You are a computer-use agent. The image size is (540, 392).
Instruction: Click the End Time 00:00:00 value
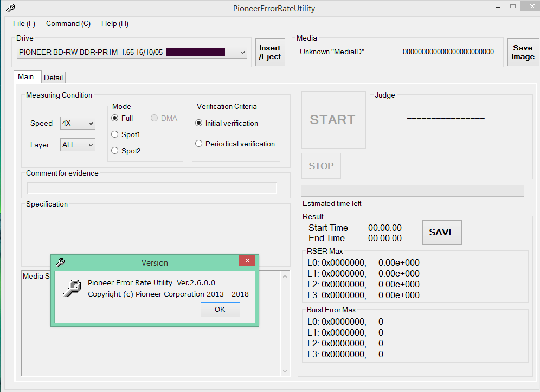[385, 238]
